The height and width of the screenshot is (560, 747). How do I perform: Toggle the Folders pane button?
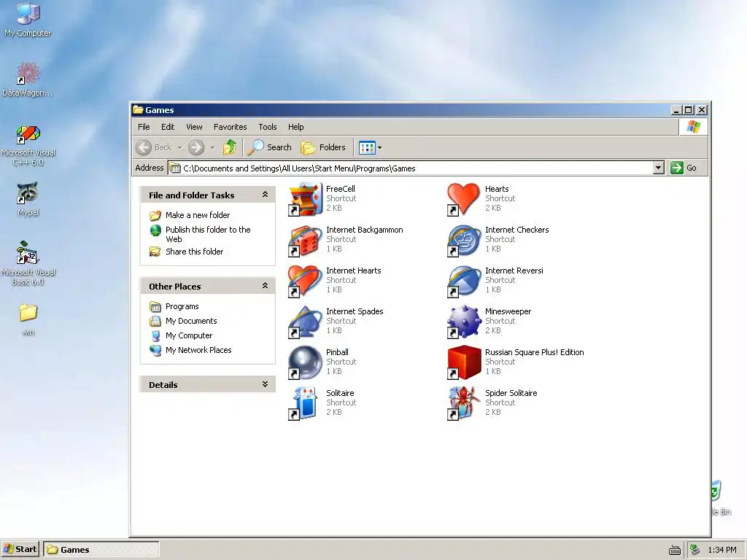click(x=323, y=147)
